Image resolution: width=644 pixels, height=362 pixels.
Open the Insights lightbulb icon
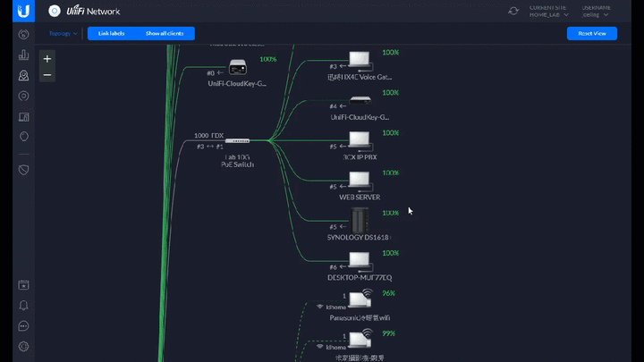(23, 137)
